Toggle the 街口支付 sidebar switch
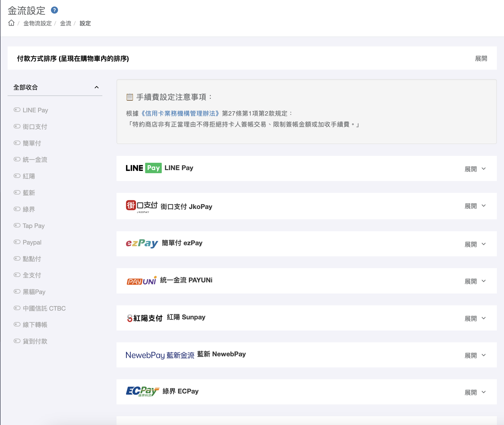 [x=17, y=127]
